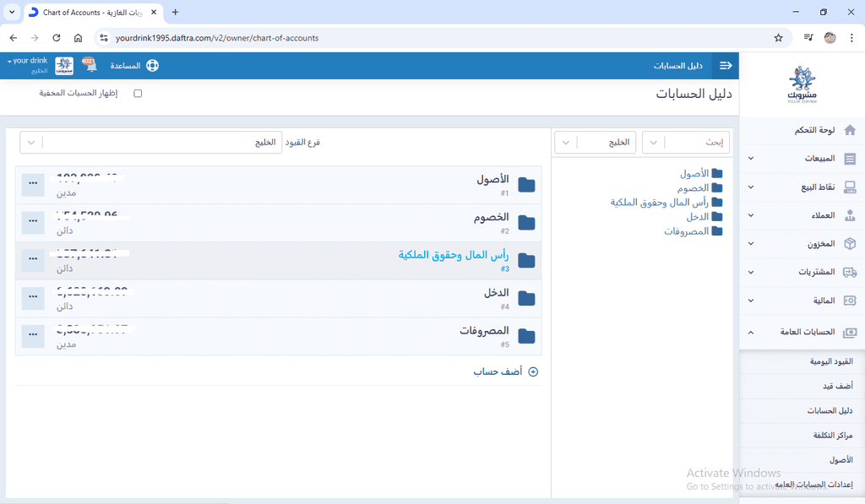This screenshot has width=865, height=504.
Task: Select الدخل node in accounts tree
Action: point(697,217)
